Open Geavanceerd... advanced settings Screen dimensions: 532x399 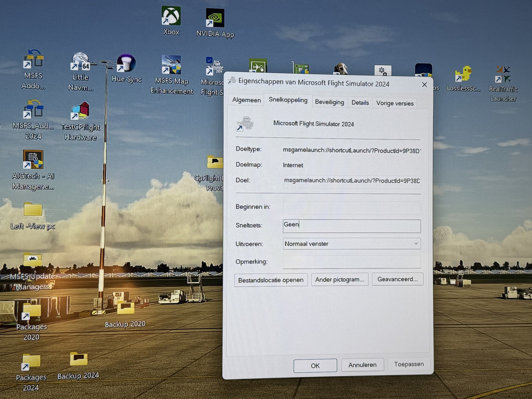coord(397,279)
